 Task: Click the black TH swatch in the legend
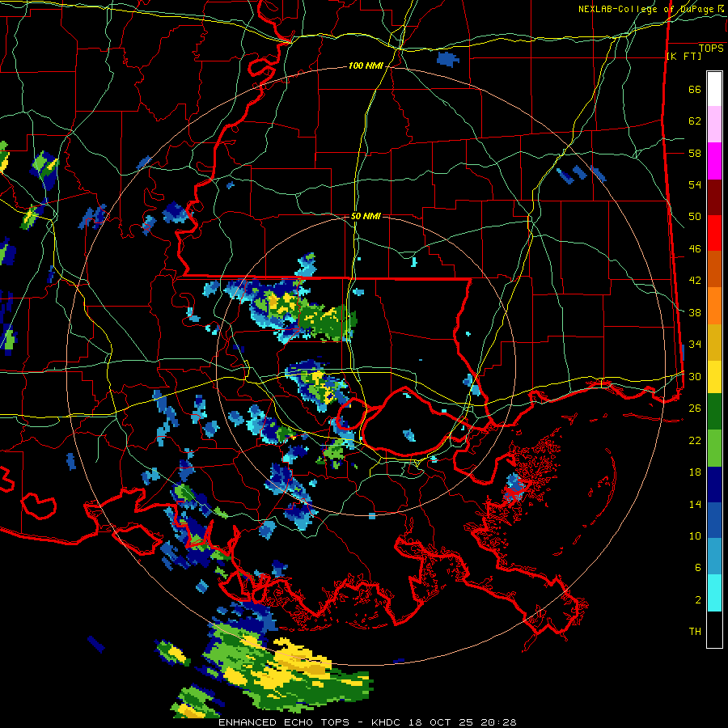714,629
